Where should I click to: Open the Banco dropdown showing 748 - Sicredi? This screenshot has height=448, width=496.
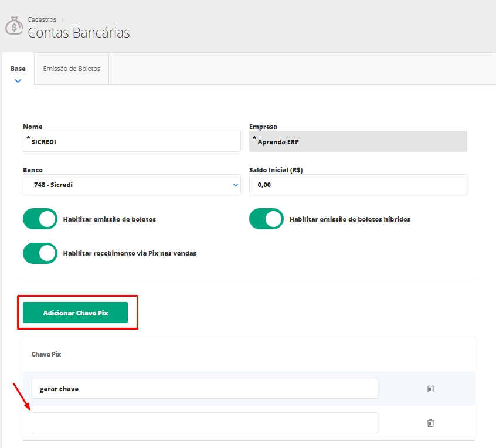click(131, 185)
